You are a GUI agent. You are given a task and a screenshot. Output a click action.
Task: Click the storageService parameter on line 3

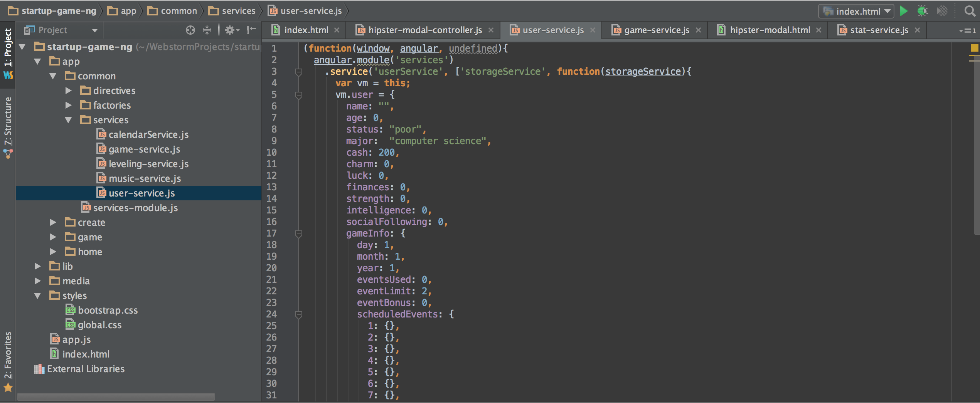643,72
